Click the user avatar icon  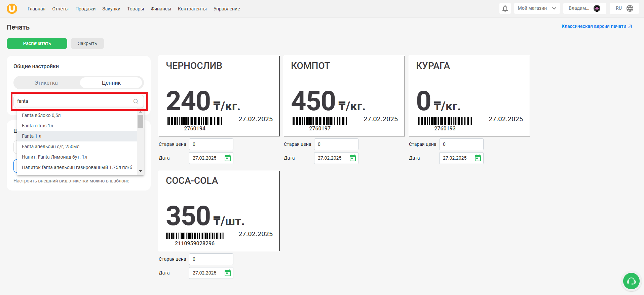(597, 8)
